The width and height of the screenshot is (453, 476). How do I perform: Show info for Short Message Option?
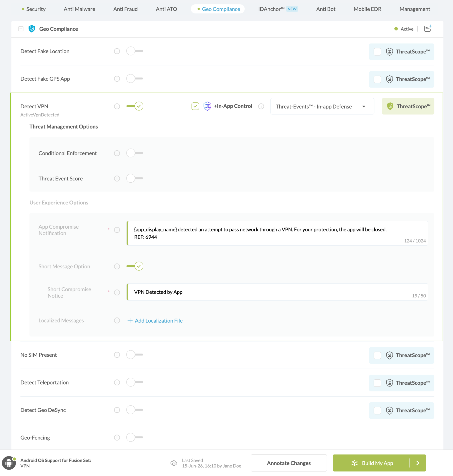pos(117,266)
